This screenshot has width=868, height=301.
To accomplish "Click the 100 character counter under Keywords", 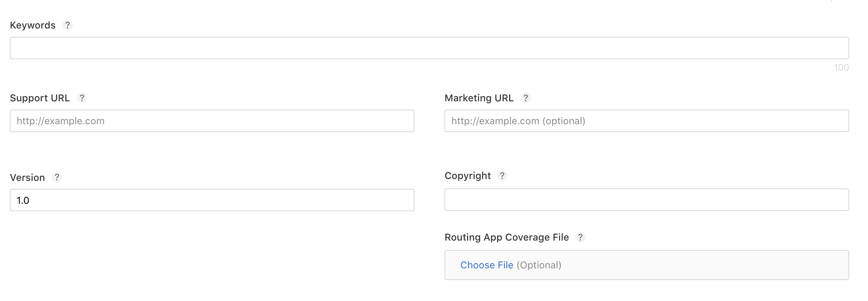I will click(841, 68).
